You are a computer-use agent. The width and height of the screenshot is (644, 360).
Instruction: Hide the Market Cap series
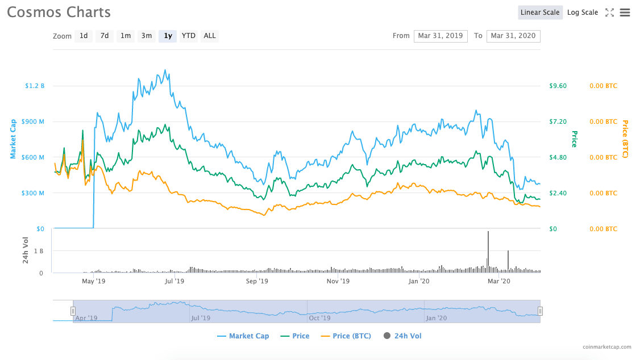click(x=243, y=336)
